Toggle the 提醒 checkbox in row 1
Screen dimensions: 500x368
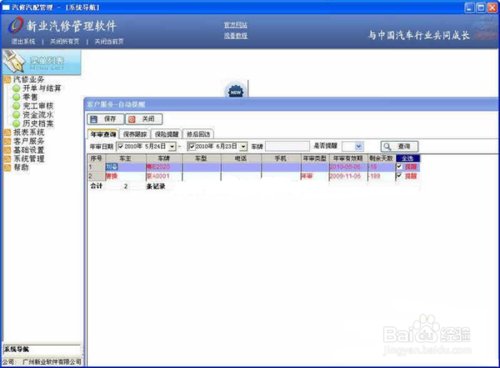click(399, 167)
